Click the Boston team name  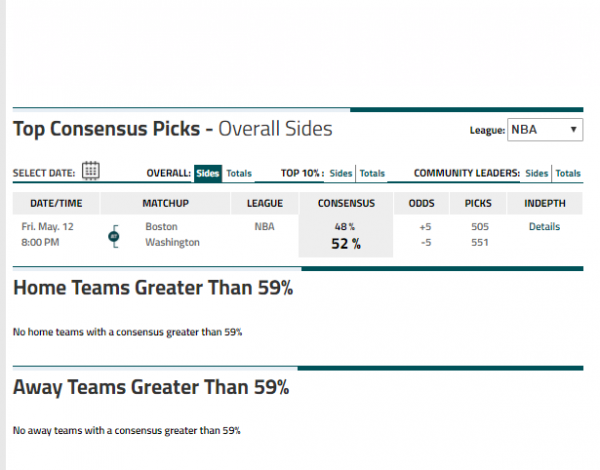click(161, 227)
